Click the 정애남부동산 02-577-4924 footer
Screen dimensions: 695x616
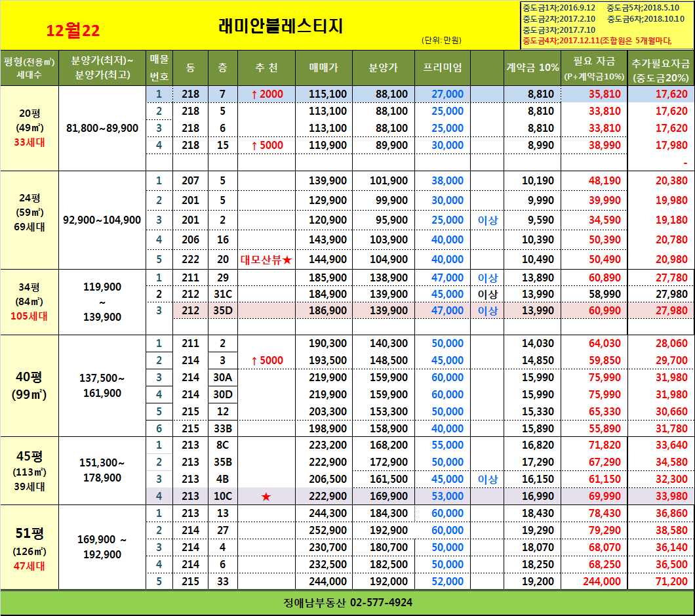(347, 603)
